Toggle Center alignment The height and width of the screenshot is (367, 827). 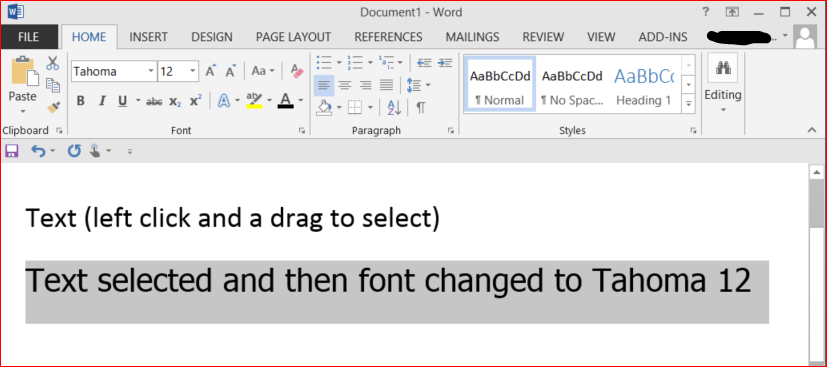[344, 85]
